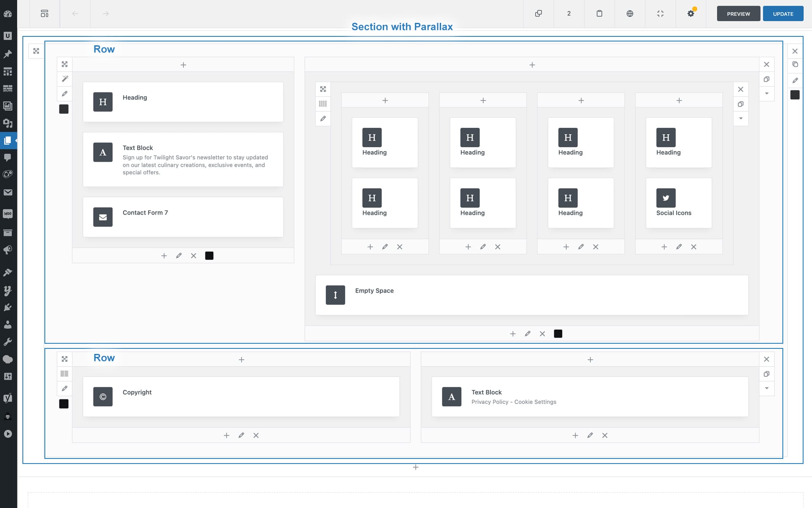The image size is (812, 508).
Task: Expand the first row's dropdown arrow
Action: click(x=766, y=94)
